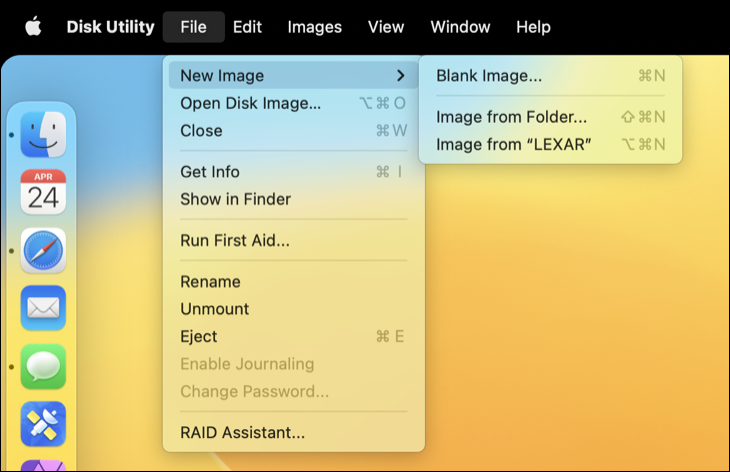Launch Calendar showing Apr 24

point(43,192)
